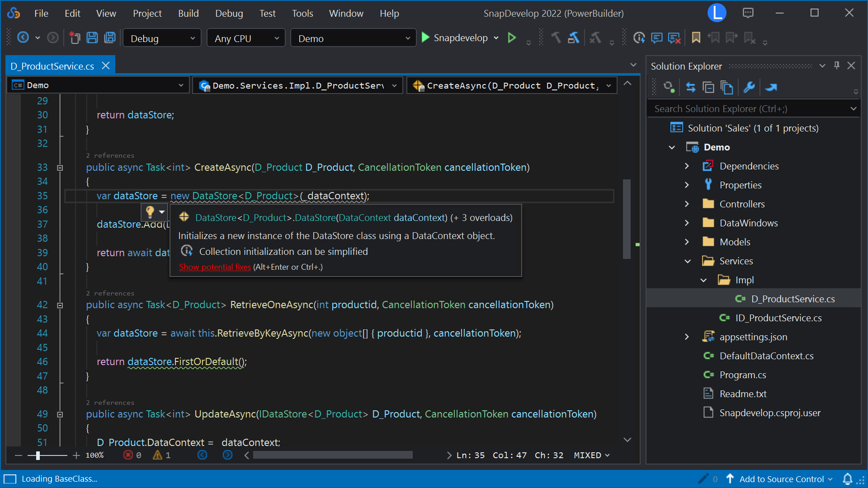Image resolution: width=868 pixels, height=488 pixels.
Task: Click the Save All toolbar icon
Action: pyautogui.click(x=110, y=38)
